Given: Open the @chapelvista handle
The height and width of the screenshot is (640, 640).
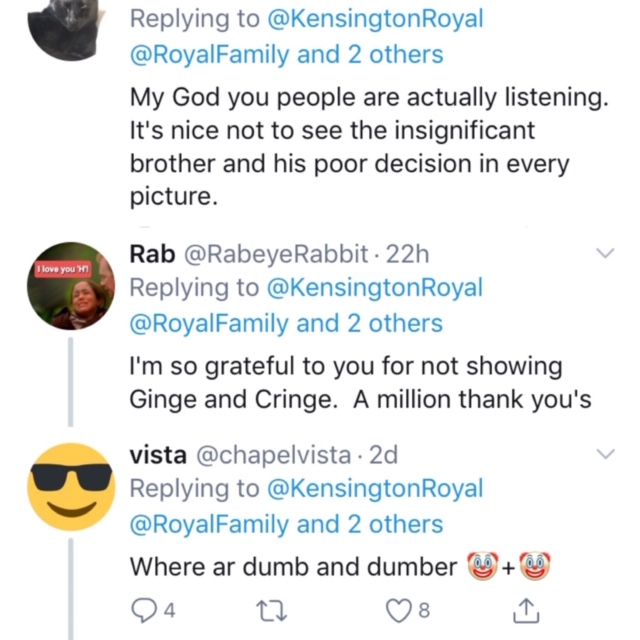Looking at the screenshot, I should point(271,455).
